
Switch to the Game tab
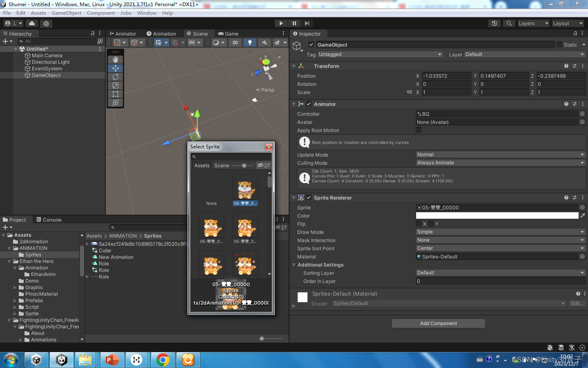pos(228,34)
